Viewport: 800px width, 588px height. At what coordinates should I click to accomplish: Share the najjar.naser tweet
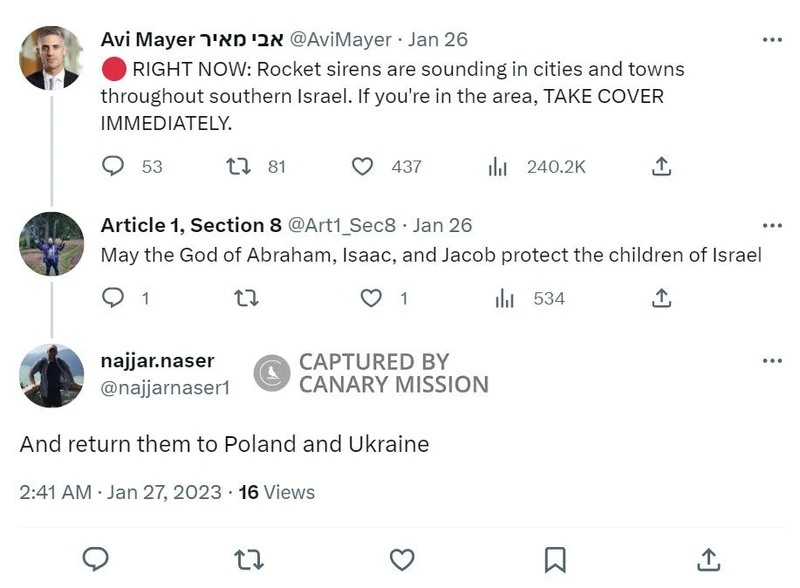[708, 558]
